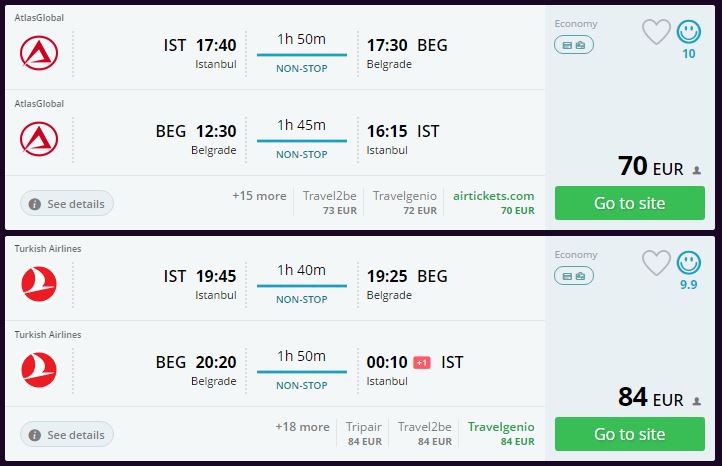The width and height of the screenshot is (722, 466).
Task: Click baggage icons on the 70 EUR flight
Action: (x=574, y=44)
